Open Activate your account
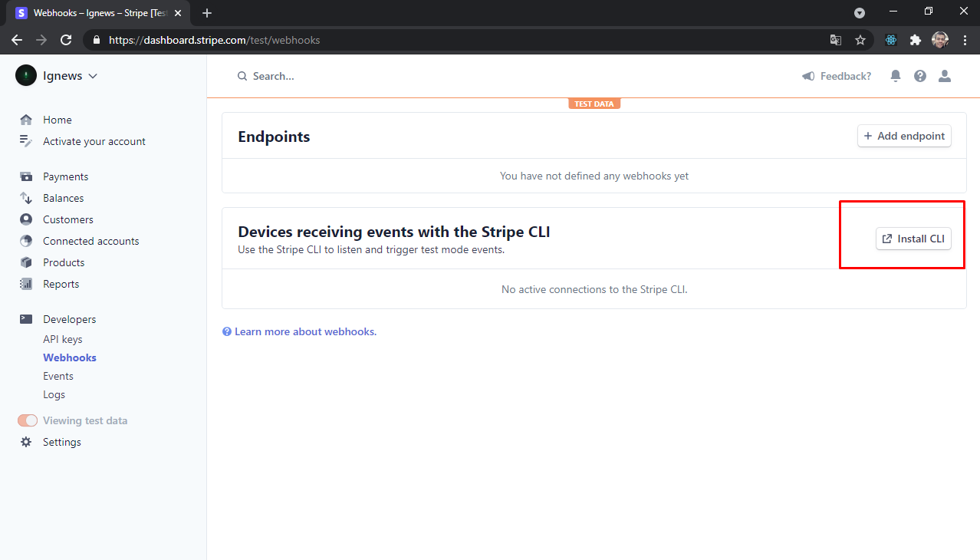980x560 pixels. point(94,141)
